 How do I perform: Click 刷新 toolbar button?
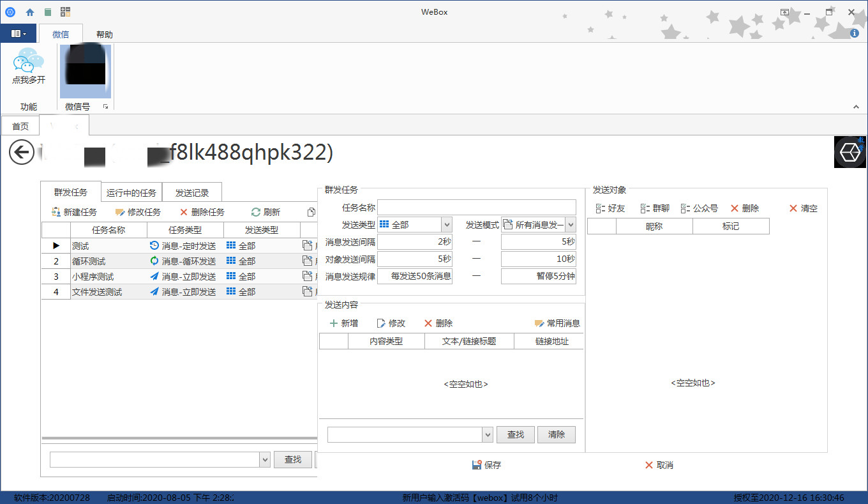click(x=266, y=212)
